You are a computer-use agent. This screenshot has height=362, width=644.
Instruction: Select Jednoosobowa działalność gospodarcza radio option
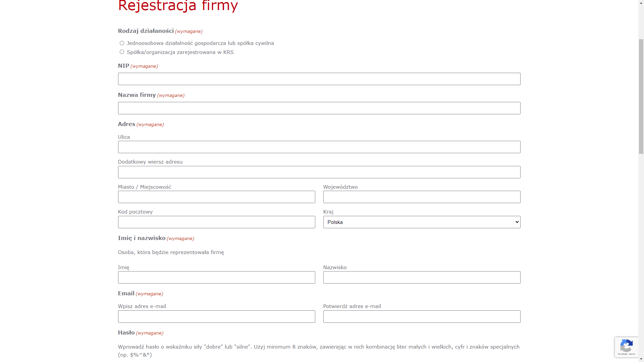click(122, 43)
